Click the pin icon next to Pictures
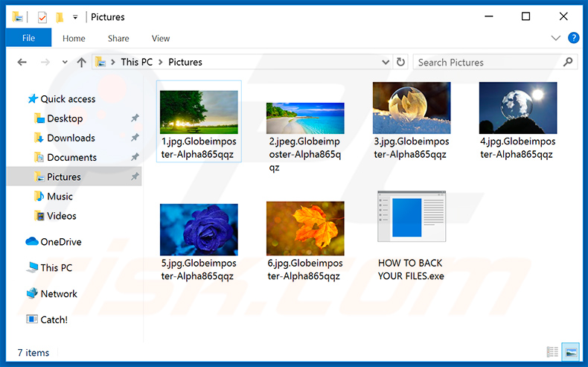The height and width of the screenshot is (367, 588). point(135,176)
